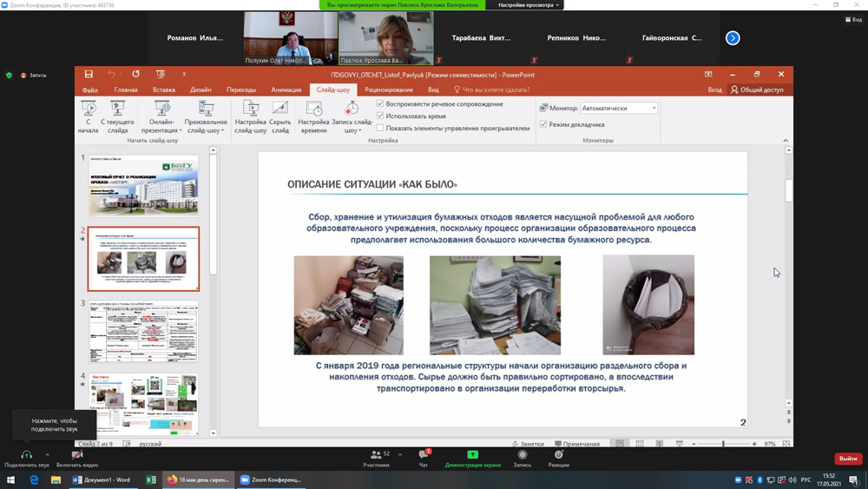
Task: Enable 'Показать элементы управления проигрывателем' checkbox
Action: tap(380, 128)
